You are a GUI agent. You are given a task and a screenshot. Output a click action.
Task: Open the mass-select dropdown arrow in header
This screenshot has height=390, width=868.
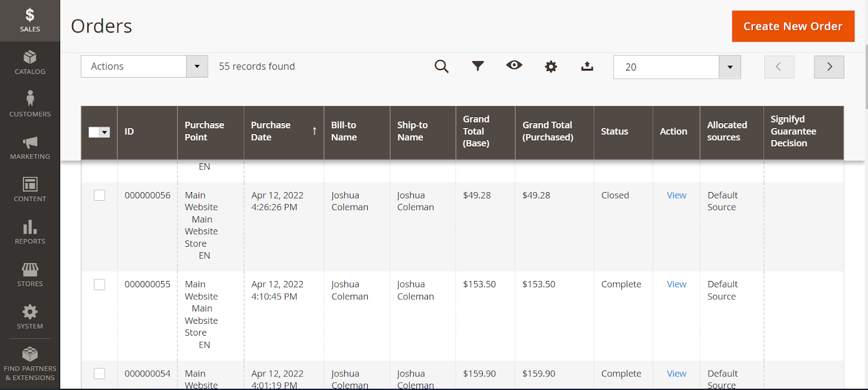pyautogui.click(x=105, y=132)
